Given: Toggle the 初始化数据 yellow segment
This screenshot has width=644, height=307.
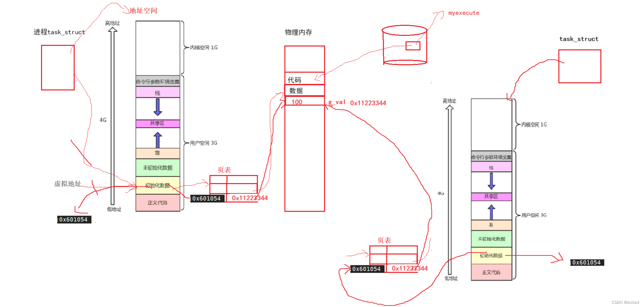Looking at the screenshot, I should pos(158,186).
